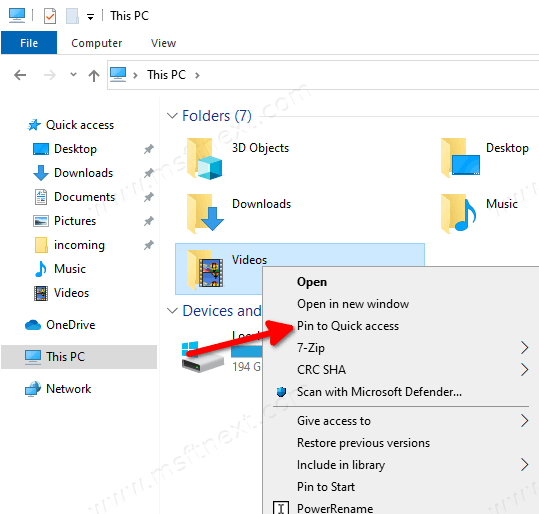This screenshot has height=514, width=539.
Task: Expand chevron after This PC in address bar
Action: [197, 75]
